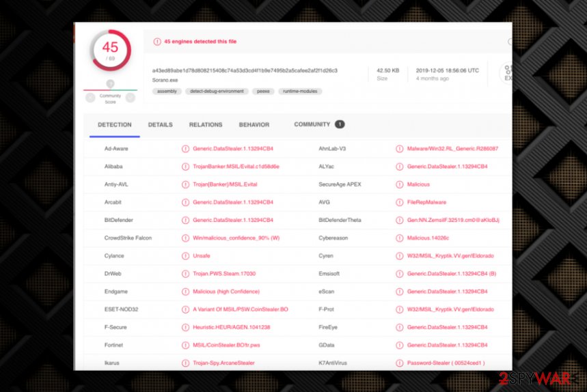Click the 'peexe' tag

tap(263, 92)
